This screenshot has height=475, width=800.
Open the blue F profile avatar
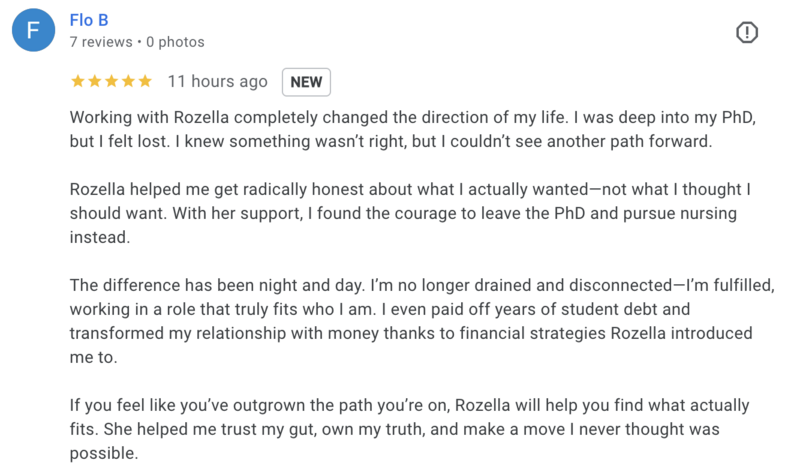click(x=34, y=30)
